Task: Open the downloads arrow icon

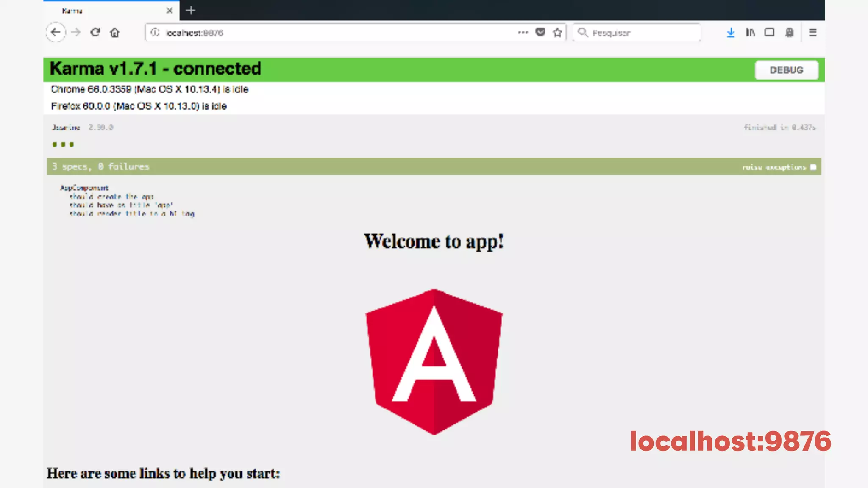Action: tap(731, 33)
